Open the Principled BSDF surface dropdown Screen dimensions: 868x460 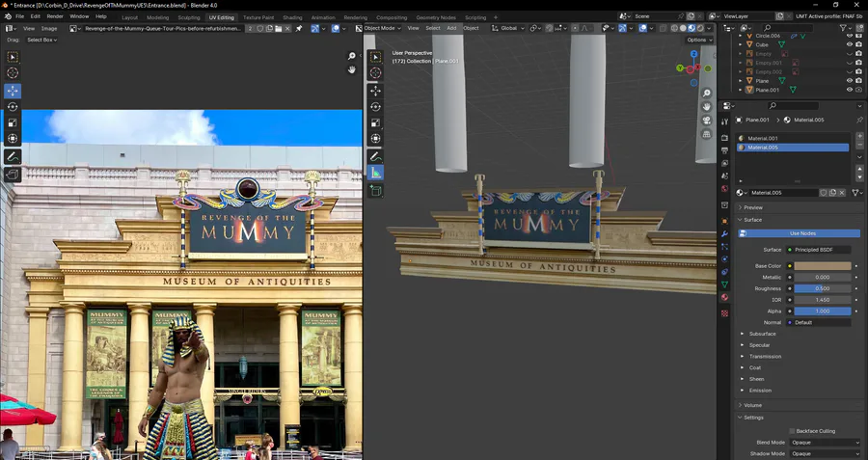(818, 250)
